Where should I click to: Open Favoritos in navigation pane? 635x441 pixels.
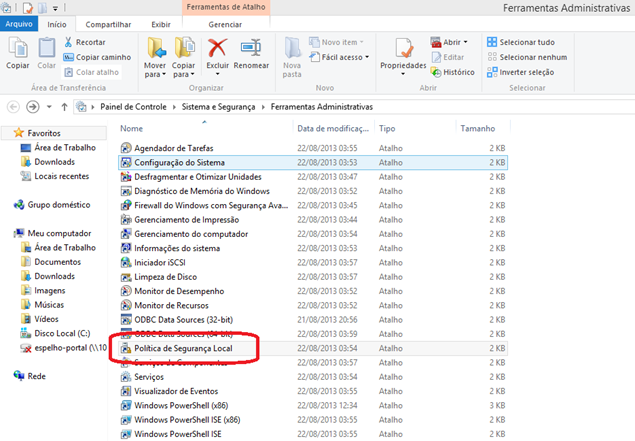[x=44, y=133]
